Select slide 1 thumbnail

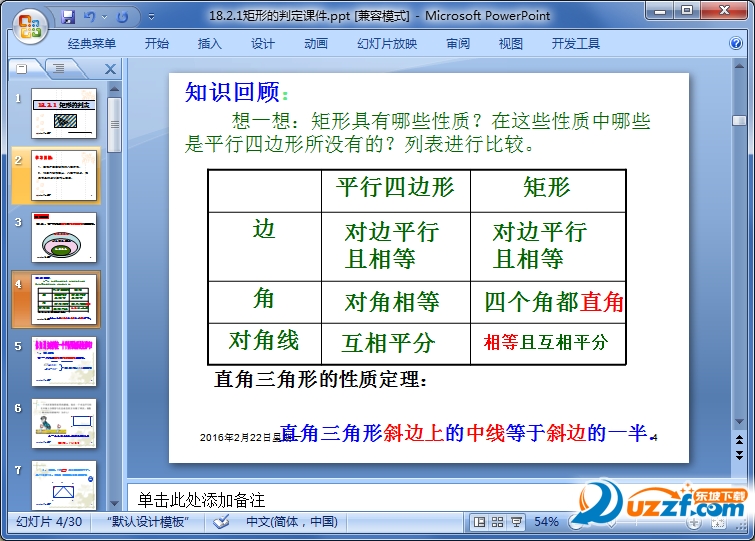point(64,114)
